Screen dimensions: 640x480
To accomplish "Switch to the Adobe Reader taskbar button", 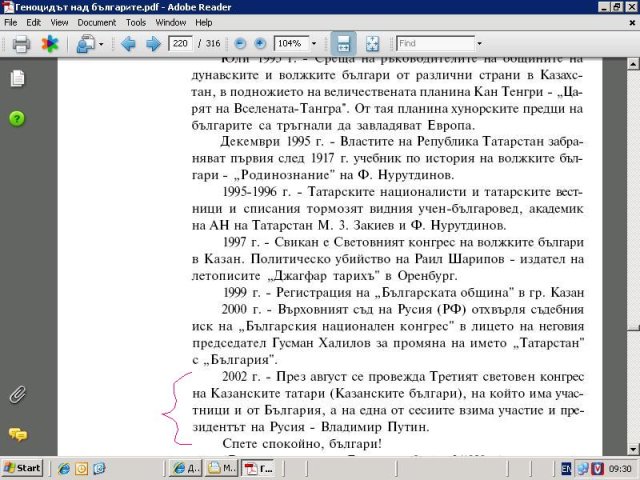I will (x=258, y=469).
